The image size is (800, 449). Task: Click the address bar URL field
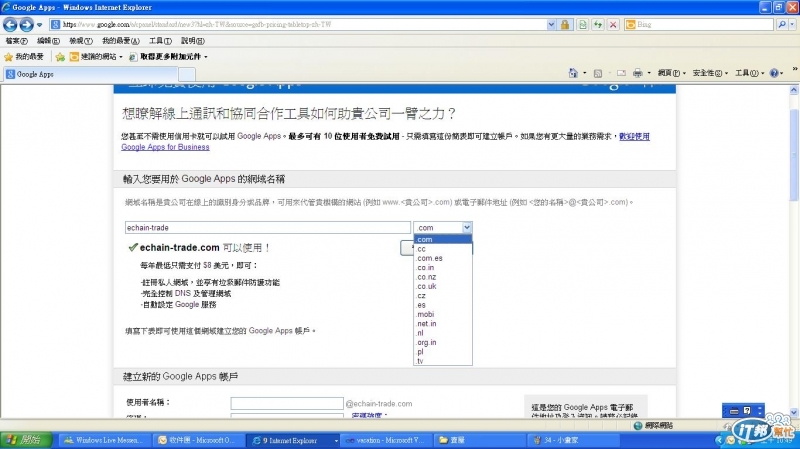(304, 24)
